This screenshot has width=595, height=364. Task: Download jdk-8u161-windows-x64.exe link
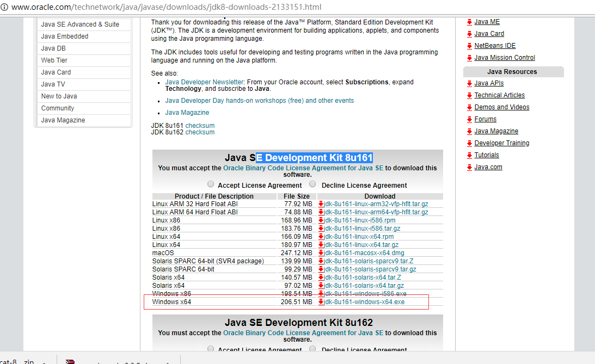pos(364,302)
